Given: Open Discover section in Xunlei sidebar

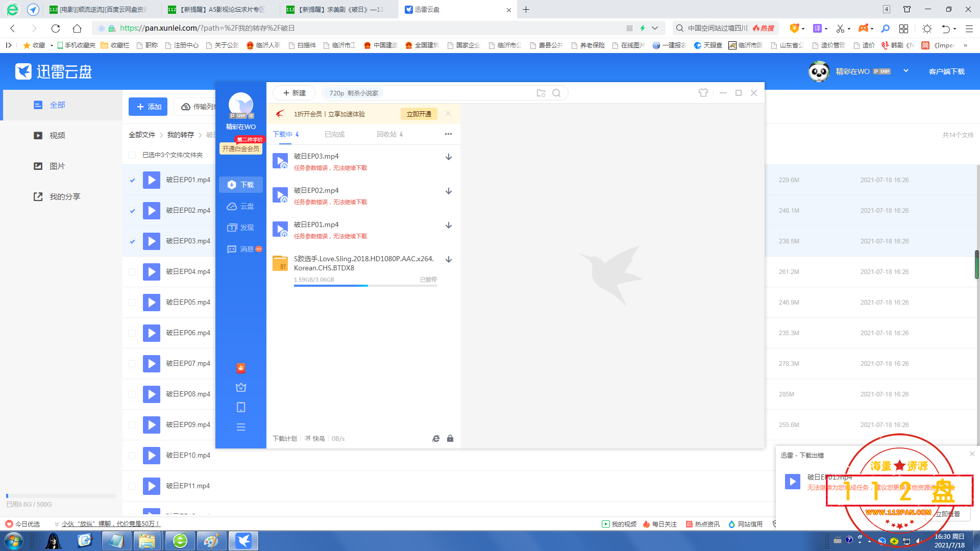Looking at the screenshot, I should (240, 228).
